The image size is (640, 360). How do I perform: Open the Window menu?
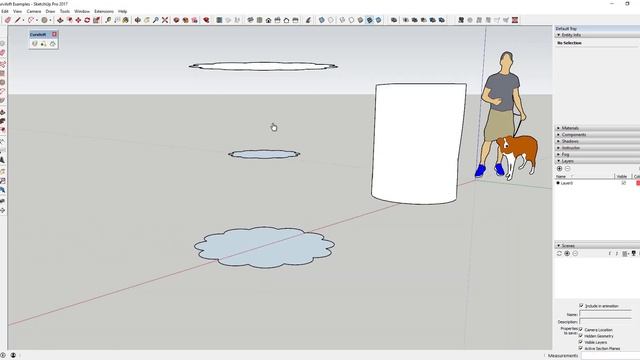pyautogui.click(x=82, y=11)
